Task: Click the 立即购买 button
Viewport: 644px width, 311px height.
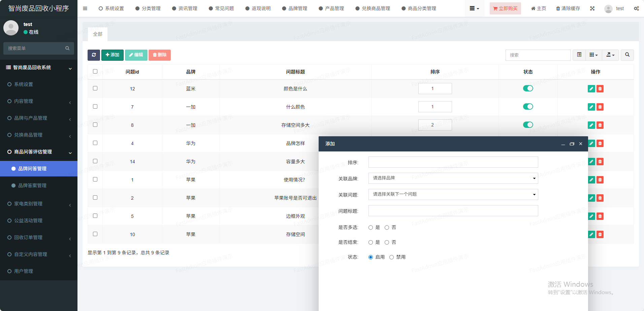Action: tap(505, 8)
